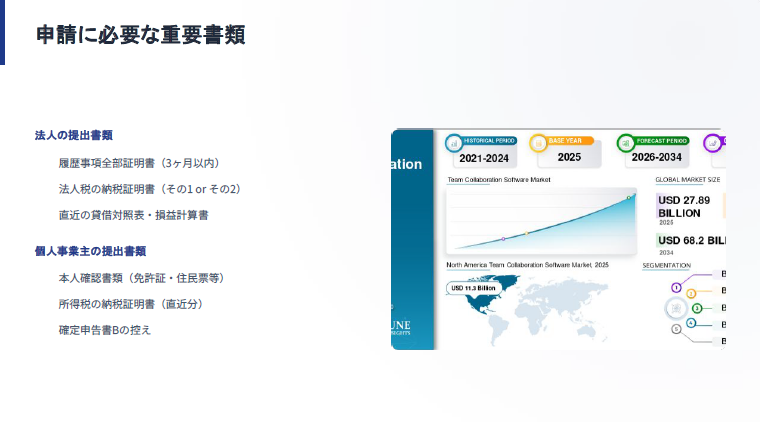The width and height of the screenshot is (760, 422).
Task: Select segmentation circle number 3
Action: point(697,308)
